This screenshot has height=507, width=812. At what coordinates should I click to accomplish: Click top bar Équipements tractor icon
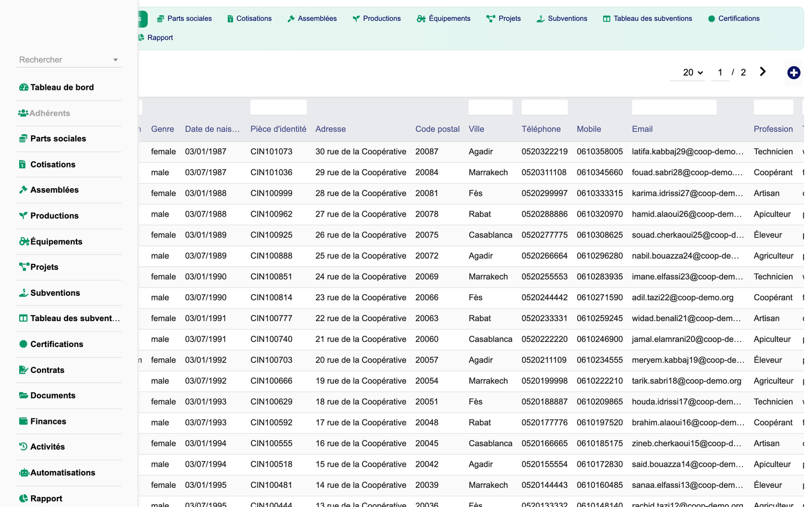(x=421, y=19)
